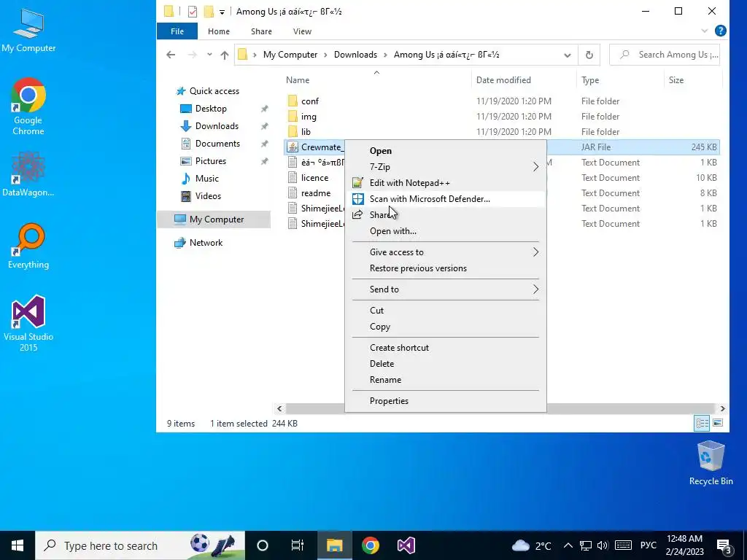Open Properties from context menu
Screen dimensions: 747x560
(x=445, y=401)
